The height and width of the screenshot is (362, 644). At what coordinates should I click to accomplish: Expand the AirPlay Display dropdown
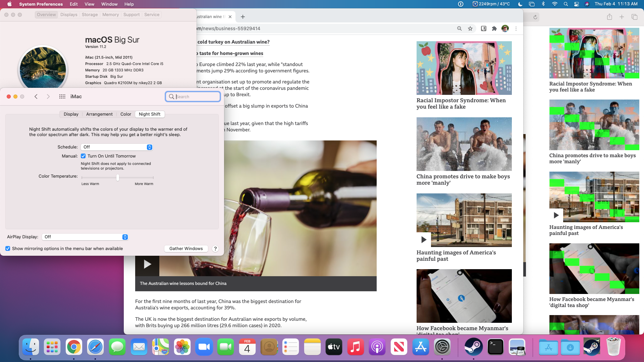click(85, 237)
